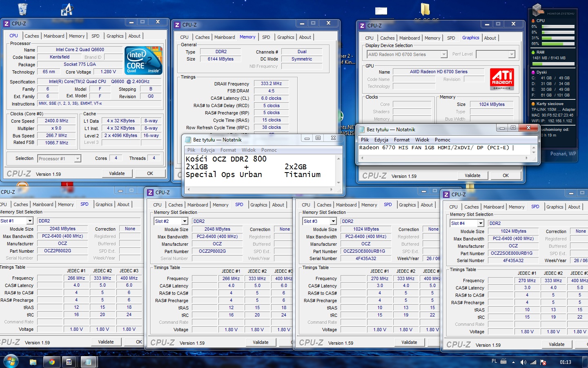Click the right arrow of the OCZ Notepad horizontal scrollbar
The image size is (588, 368).
click(x=331, y=190)
